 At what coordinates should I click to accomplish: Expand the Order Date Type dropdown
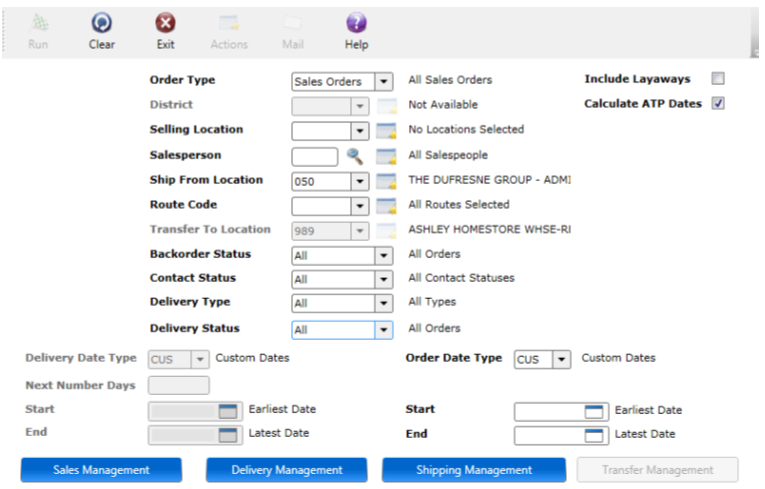click(x=562, y=360)
